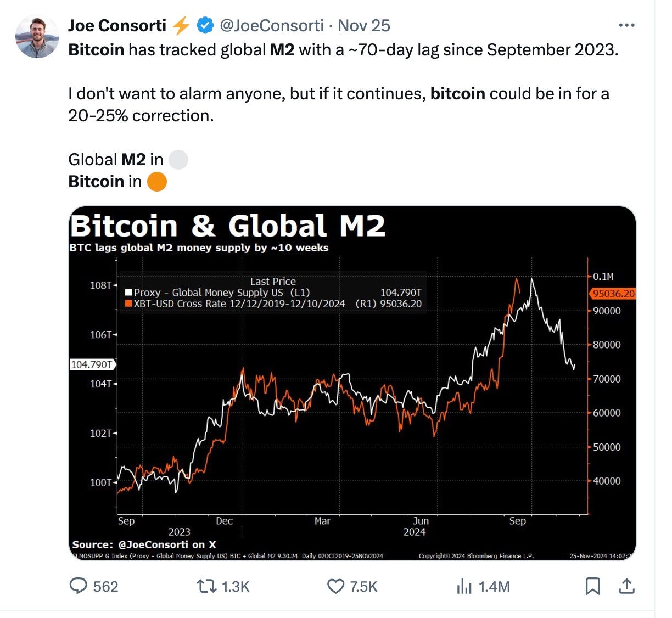The height and width of the screenshot is (618, 672).
Task: Click the 7.5K likes count
Action: point(363,587)
